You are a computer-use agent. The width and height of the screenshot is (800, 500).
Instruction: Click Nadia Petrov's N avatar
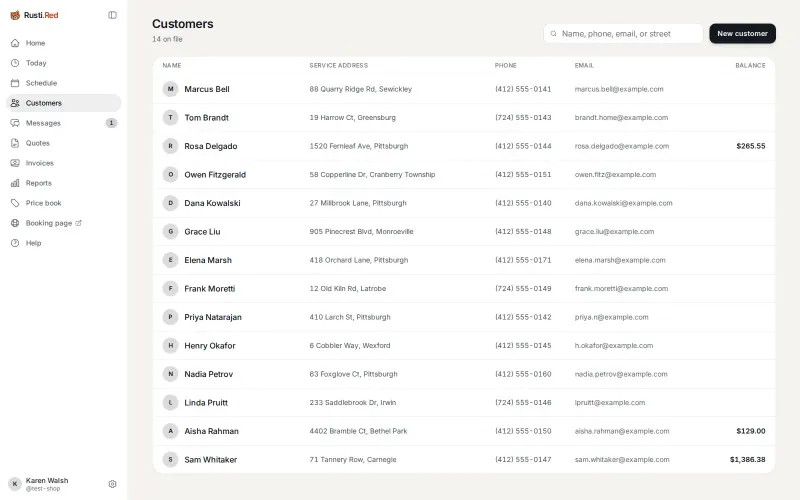(170, 374)
